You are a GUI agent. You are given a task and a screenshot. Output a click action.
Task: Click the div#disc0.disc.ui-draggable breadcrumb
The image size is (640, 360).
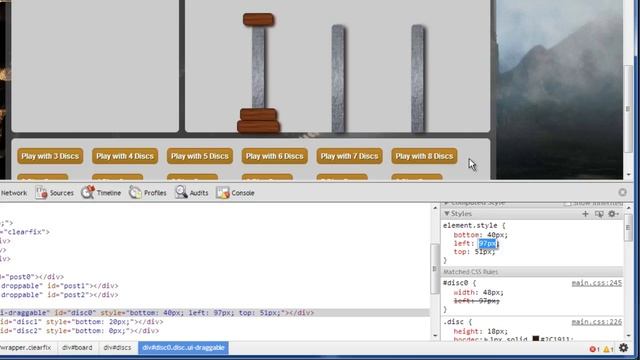(183, 348)
